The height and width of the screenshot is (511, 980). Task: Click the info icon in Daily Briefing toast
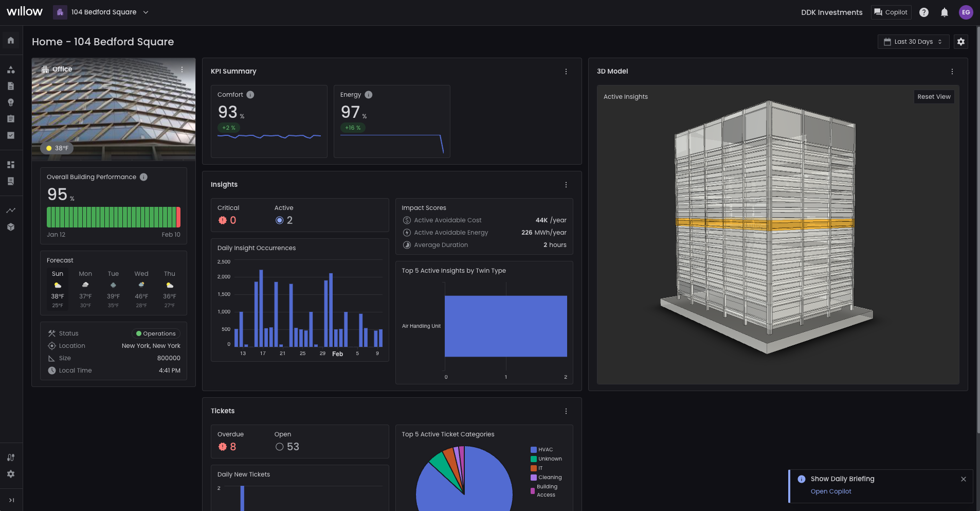pyautogui.click(x=802, y=479)
